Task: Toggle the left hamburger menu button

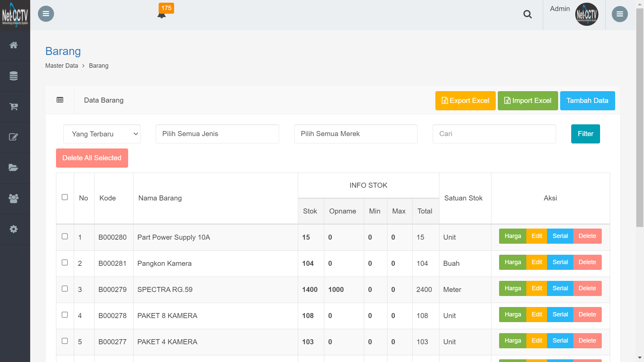Action: (x=46, y=14)
